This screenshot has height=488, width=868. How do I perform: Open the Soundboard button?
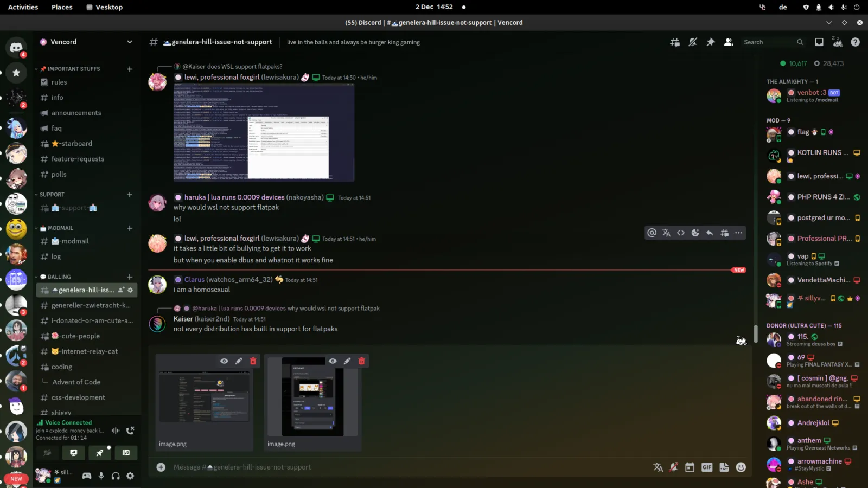click(x=126, y=453)
